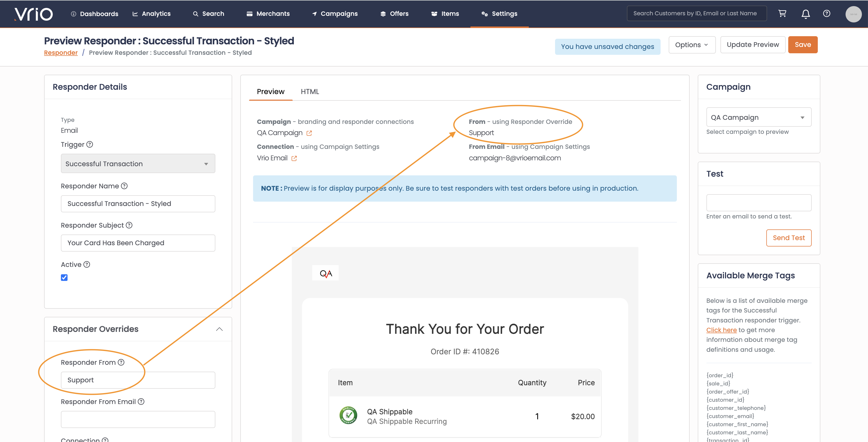
Task: Click the {customer_first_name} merge tag
Action: point(737,424)
